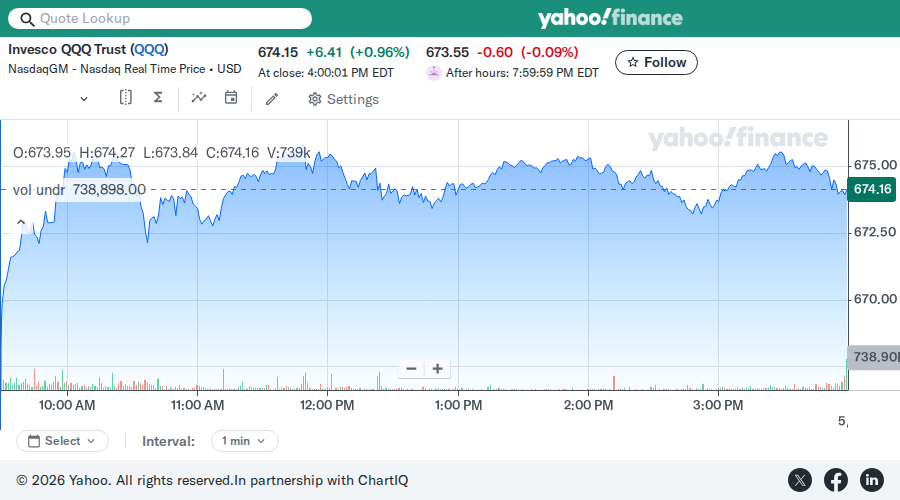Click the C:674.16 close value readout
The image size is (900, 500).
tap(232, 153)
